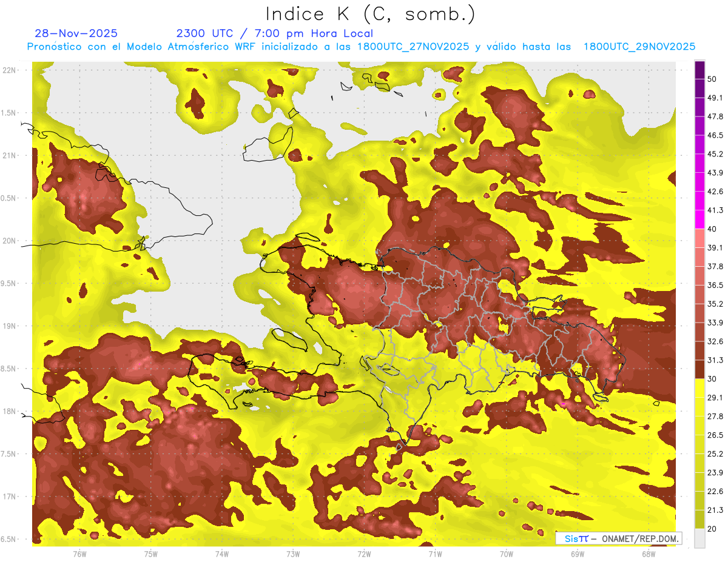This screenshot has width=728, height=562.
Task: Click the '47.8' color bar label
Action: coord(715,116)
